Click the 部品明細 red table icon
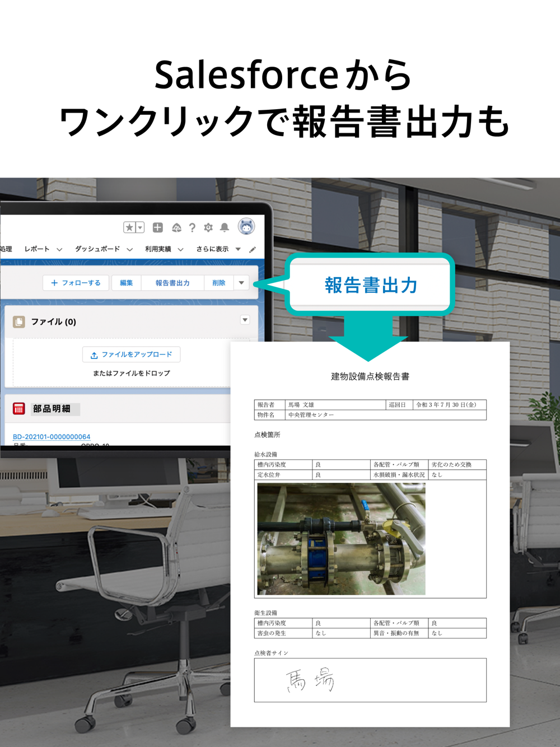Viewport: 560px width, 747px height. [19, 409]
